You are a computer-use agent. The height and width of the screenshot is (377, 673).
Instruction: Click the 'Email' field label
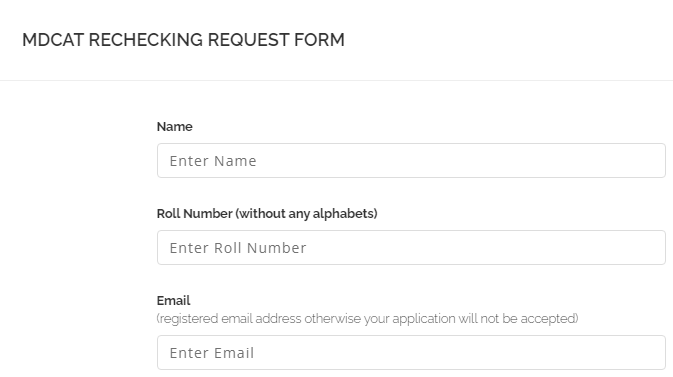click(173, 301)
